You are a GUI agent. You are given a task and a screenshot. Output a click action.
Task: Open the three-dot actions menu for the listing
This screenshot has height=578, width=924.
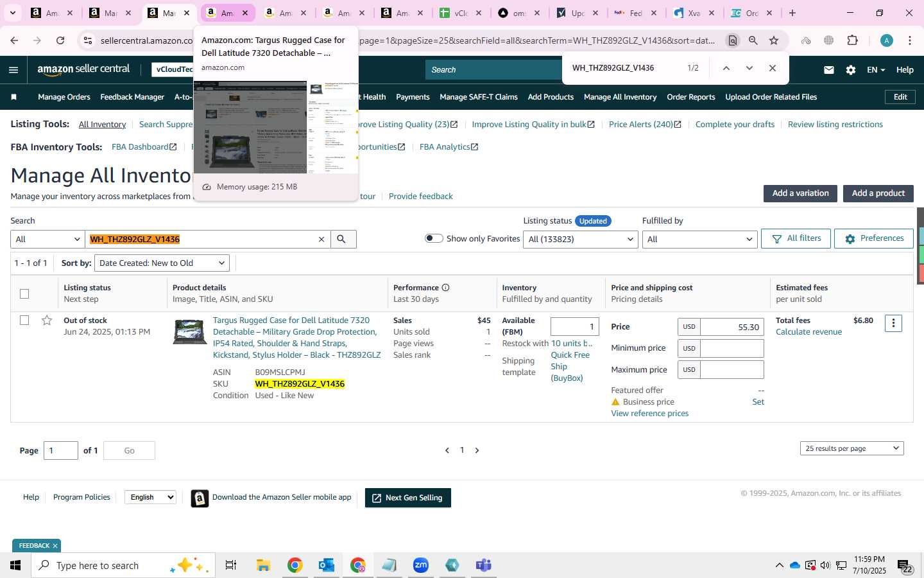point(893,323)
